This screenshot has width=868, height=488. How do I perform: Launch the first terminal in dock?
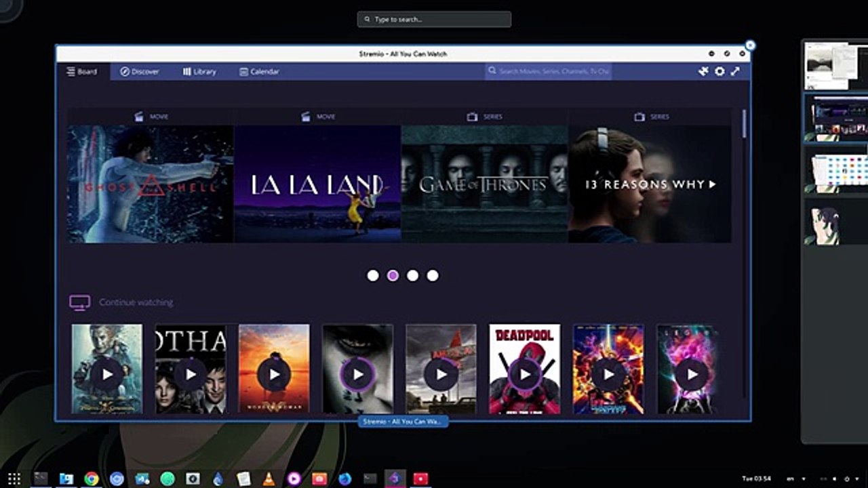coord(41,479)
